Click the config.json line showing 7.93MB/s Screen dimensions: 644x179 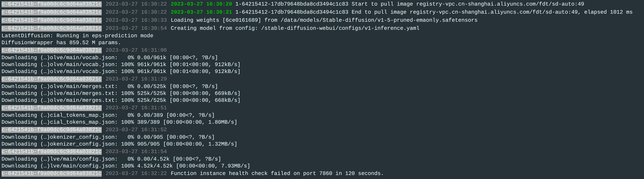coord(126,166)
